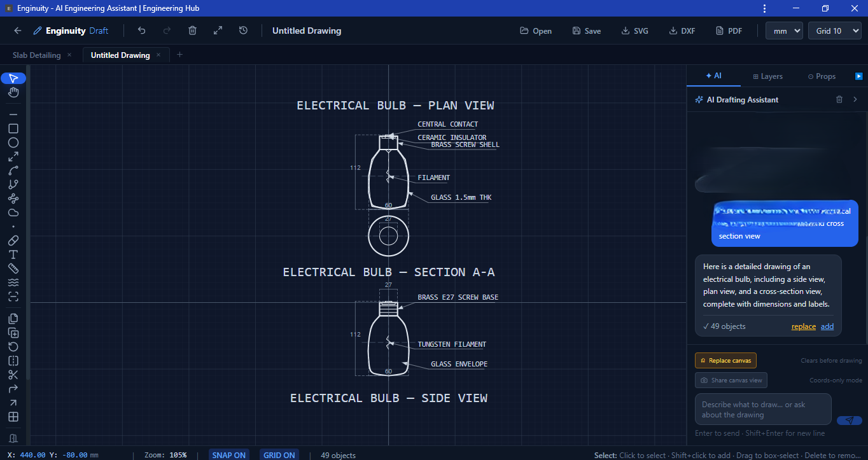Select the scissors trim tool
868x460 pixels.
13,375
